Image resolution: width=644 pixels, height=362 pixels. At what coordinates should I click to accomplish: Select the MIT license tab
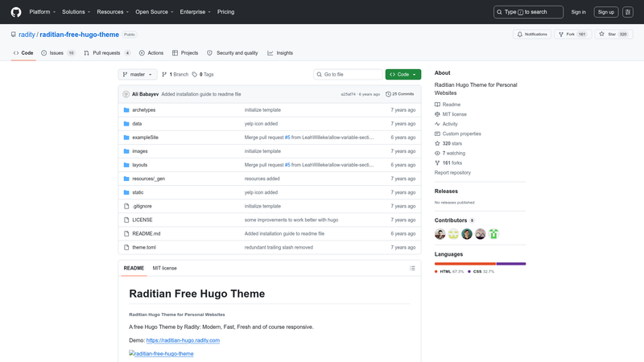(165, 268)
